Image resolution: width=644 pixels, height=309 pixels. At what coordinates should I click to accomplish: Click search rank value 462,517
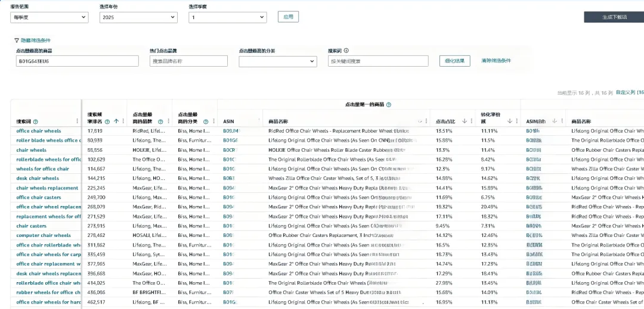[x=96, y=302]
